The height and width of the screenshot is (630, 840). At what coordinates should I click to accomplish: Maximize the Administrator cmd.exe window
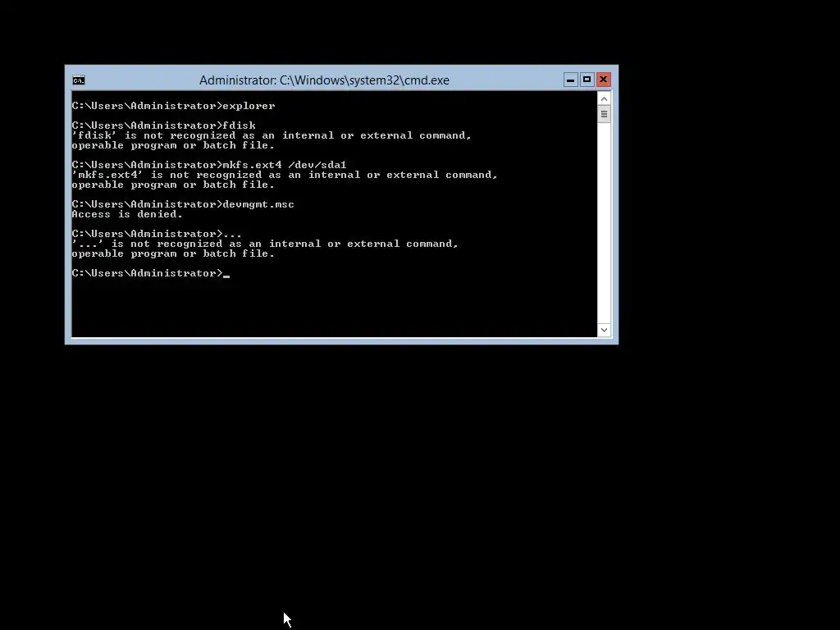click(x=587, y=80)
